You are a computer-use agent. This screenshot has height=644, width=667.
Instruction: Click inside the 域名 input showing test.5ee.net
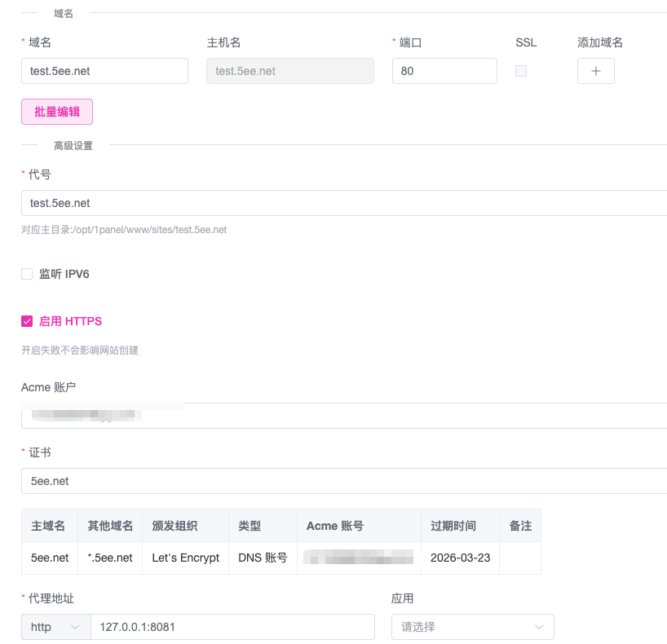104,71
